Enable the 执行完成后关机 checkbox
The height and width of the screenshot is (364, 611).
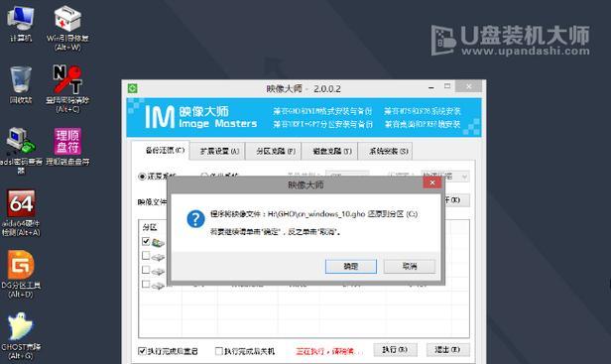click(219, 351)
